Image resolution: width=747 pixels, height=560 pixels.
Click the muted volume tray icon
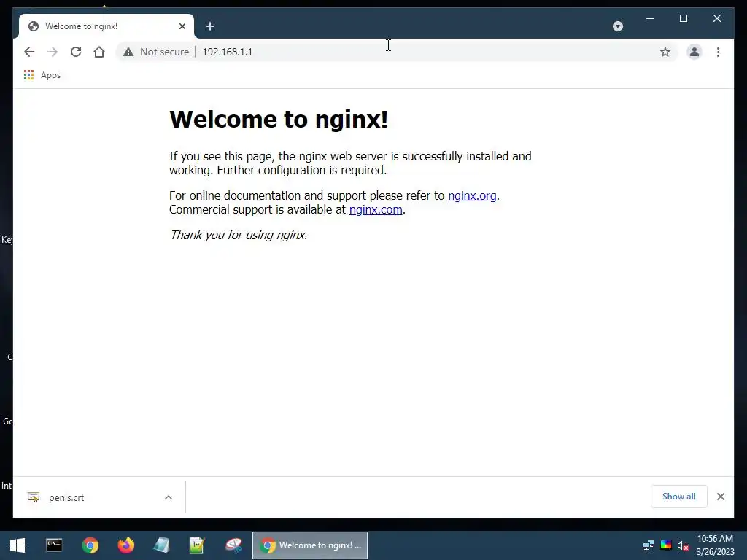pos(683,545)
